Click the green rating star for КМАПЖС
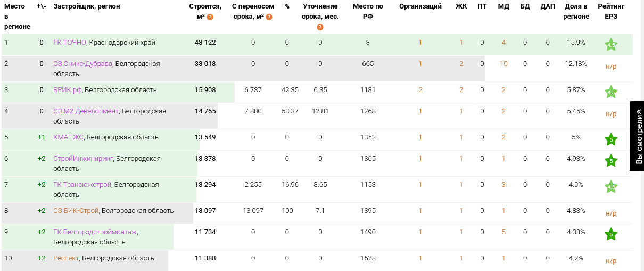The image size is (644, 271). click(x=611, y=140)
